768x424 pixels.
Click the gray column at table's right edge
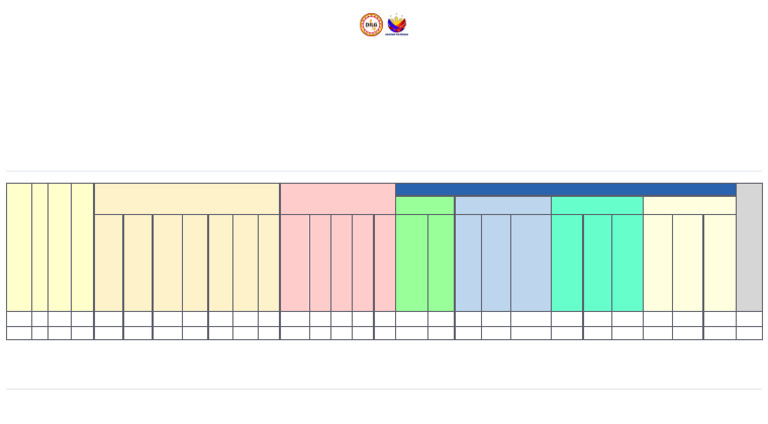pyautogui.click(x=749, y=247)
